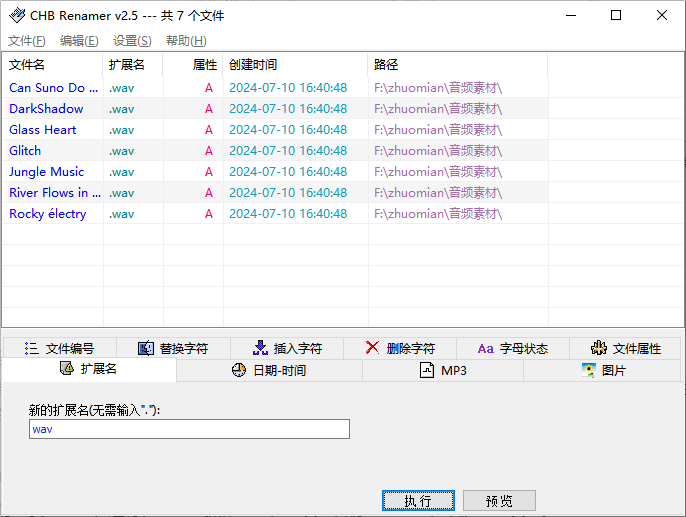The height and width of the screenshot is (517, 686).
Task: Click the attribute A in Jungle Music row
Action: click(209, 172)
